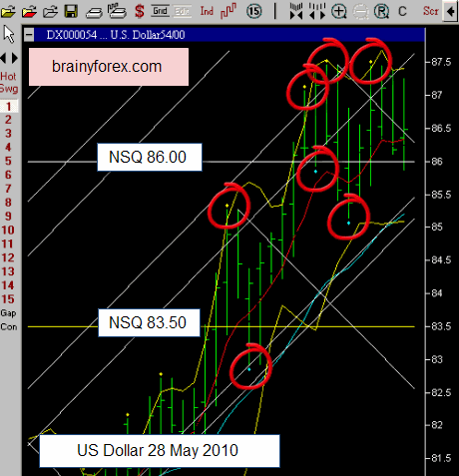Click the single printer icon
459x476 pixels.
click(x=94, y=12)
